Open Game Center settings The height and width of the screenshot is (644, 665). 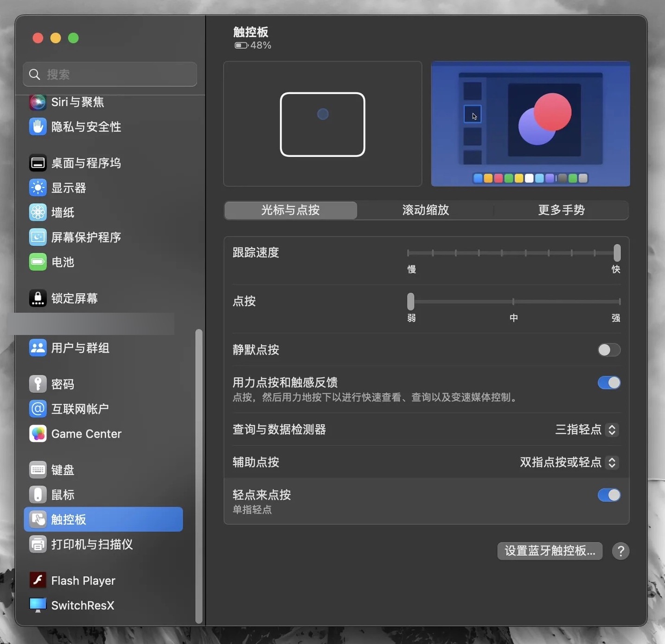85,433
